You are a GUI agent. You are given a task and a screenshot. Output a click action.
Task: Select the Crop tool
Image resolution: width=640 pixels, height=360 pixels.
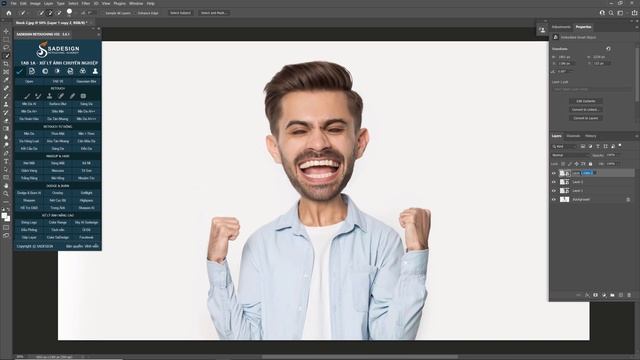(6, 64)
